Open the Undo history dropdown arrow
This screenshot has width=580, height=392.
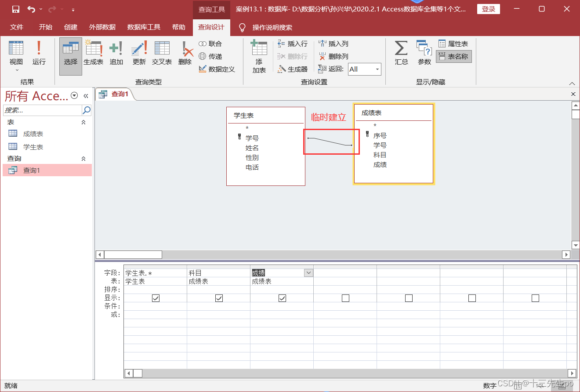click(41, 9)
